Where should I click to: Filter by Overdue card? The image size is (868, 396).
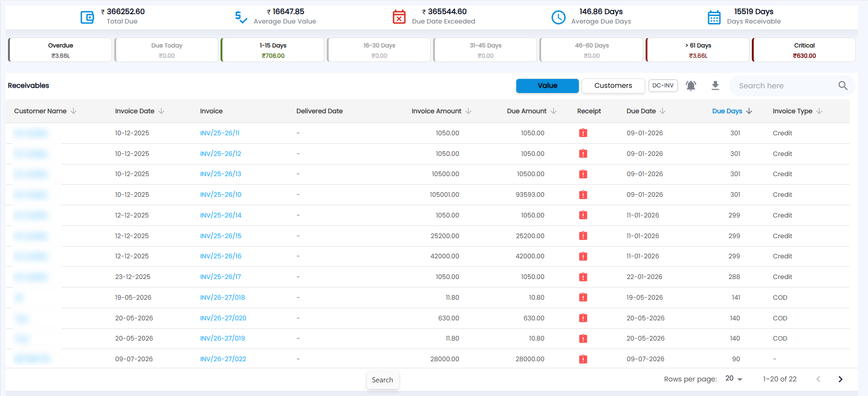pos(60,50)
